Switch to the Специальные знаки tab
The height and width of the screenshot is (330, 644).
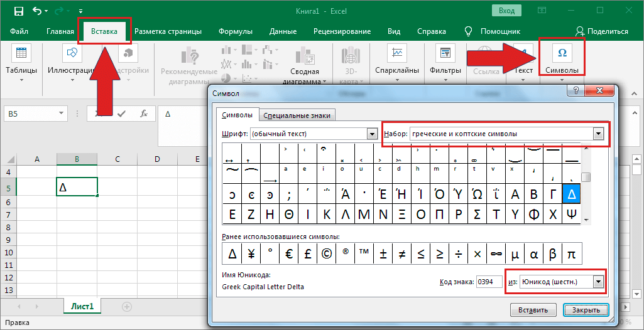pyautogui.click(x=297, y=115)
